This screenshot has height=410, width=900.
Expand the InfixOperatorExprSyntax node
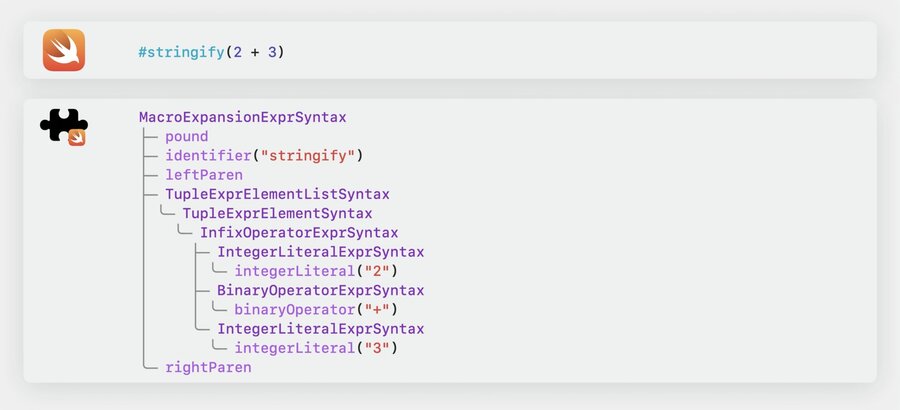pyautogui.click(x=299, y=233)
